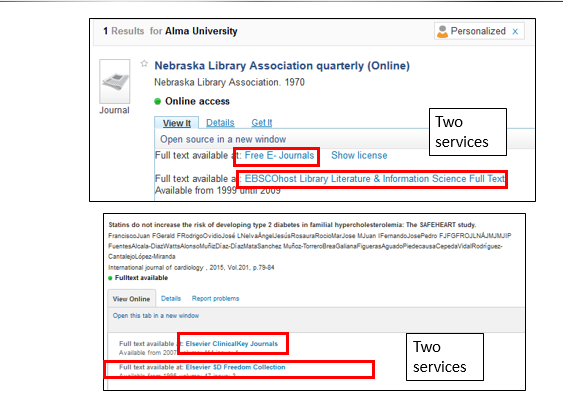
Task: Open EBSCOhost Library Literature full text link
Action: 374,179
